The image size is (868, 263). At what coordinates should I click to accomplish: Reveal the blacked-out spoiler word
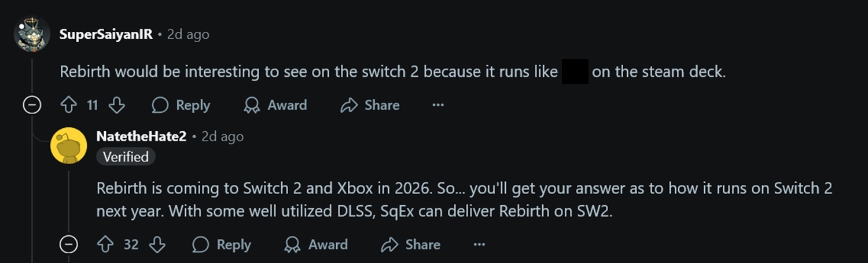pos(575,72)
